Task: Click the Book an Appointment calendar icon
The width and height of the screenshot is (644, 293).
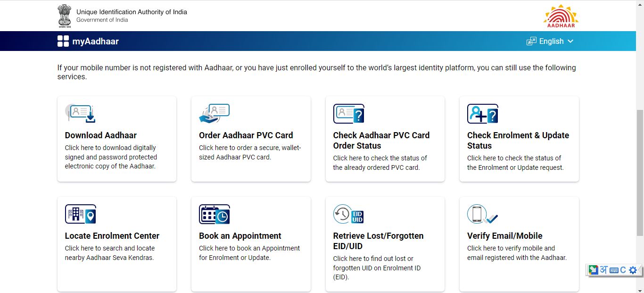Action: [x=215, y=214]
